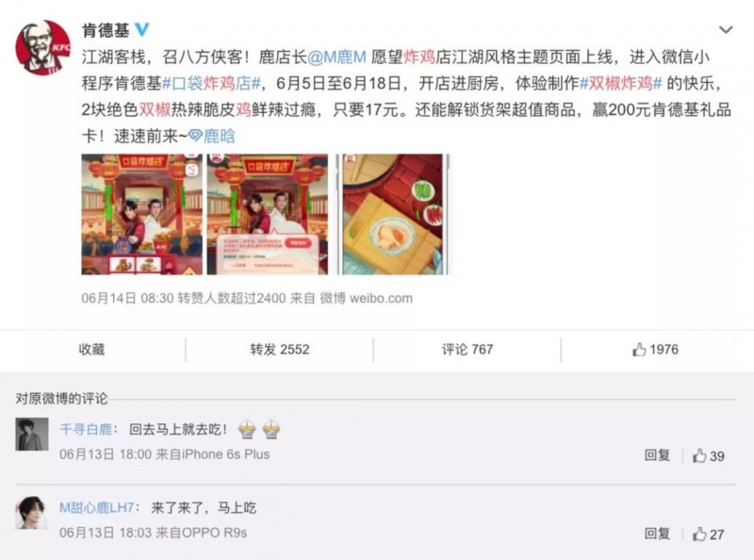
Task: Like the KFC post showing 1976
Action: coord(655,350)
